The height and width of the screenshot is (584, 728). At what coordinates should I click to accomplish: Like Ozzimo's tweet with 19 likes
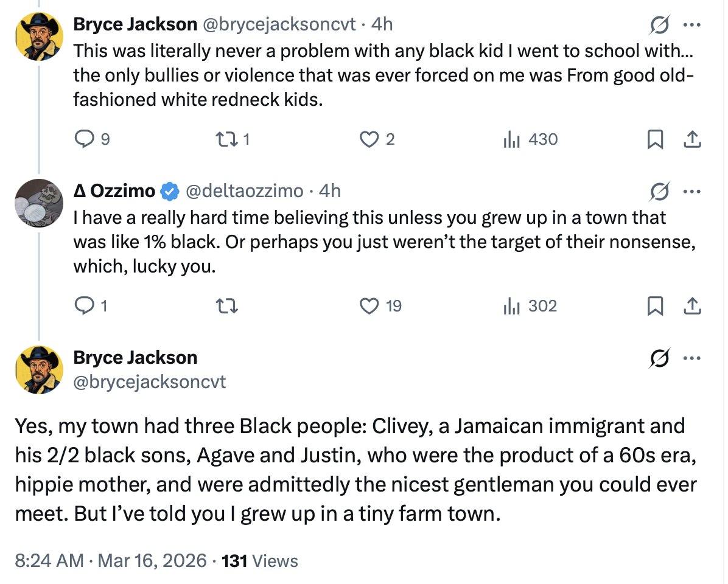coord(369,306)
